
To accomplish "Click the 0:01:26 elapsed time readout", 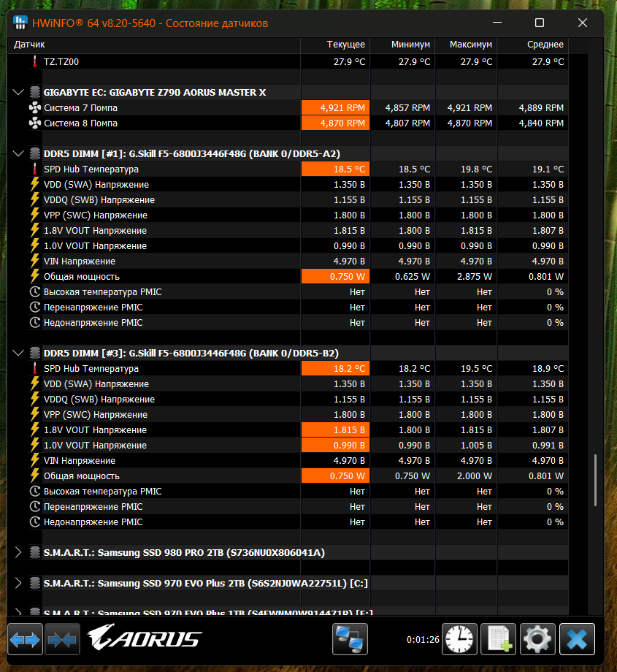I will coord(423,639).
